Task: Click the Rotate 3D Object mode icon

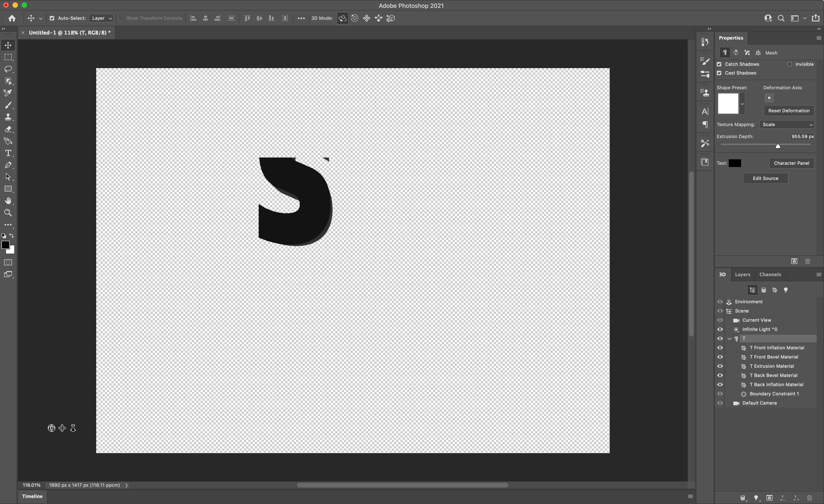Action: (x=342, y=18)
